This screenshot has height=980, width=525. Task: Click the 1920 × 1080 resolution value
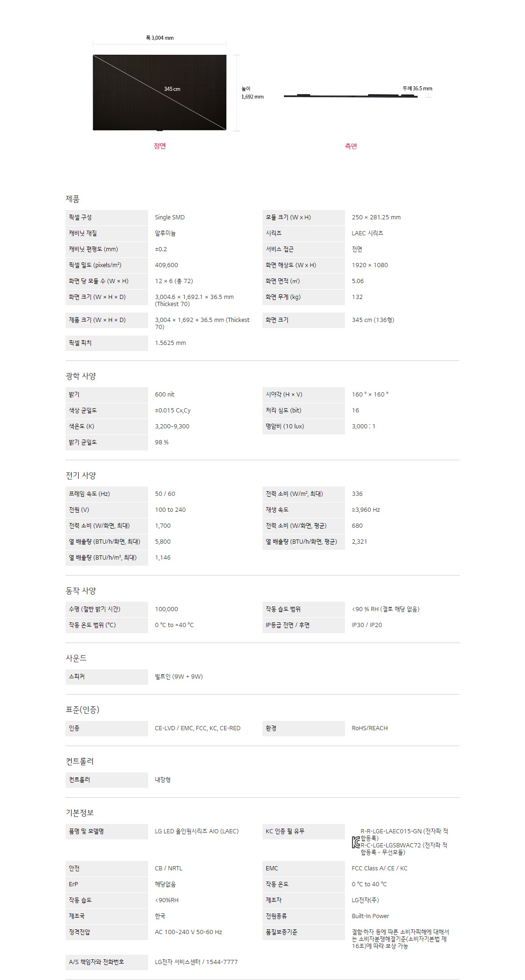click(370, 265)
